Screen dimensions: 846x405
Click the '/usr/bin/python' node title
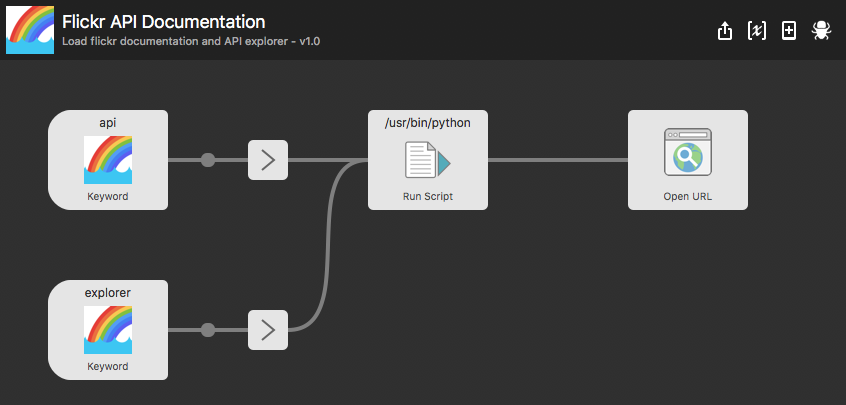pos(428,123)
